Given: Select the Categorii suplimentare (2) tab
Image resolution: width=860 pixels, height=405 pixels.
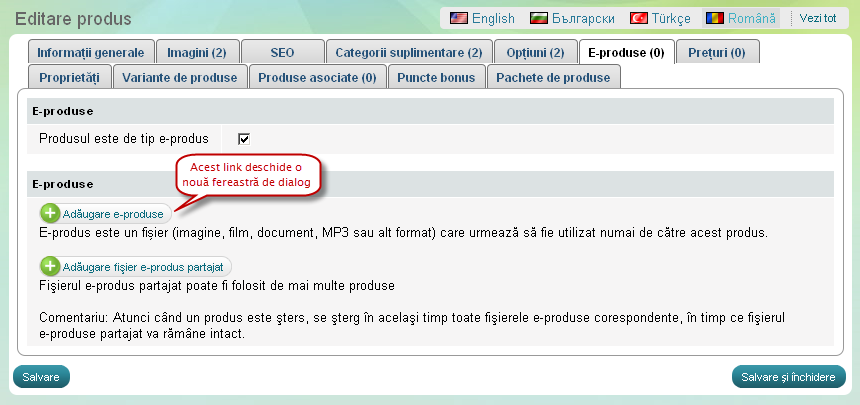Looking at the screenshot, I should (408, 52).
